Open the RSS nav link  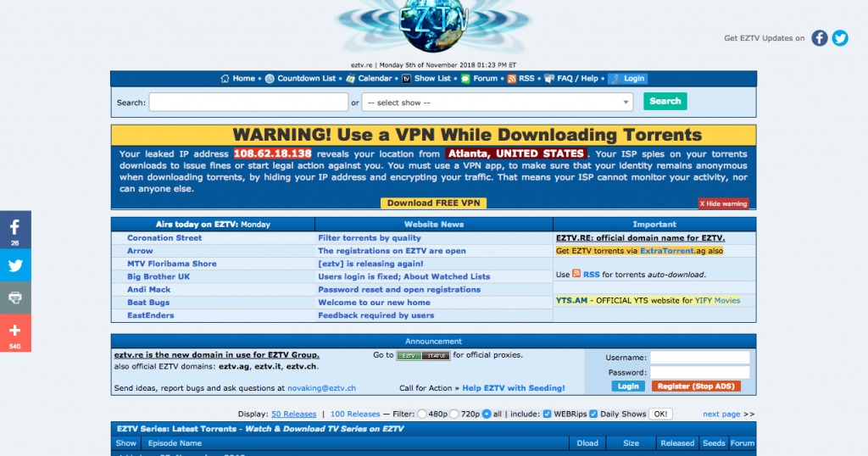pos(526,79)
